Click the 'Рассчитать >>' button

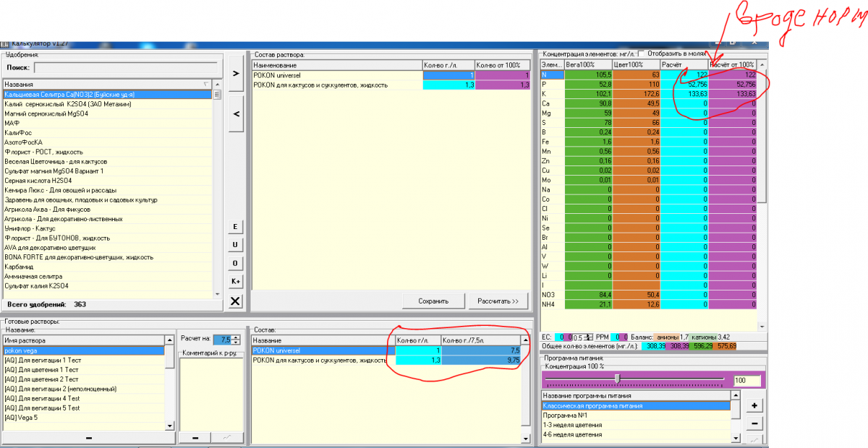498,301
